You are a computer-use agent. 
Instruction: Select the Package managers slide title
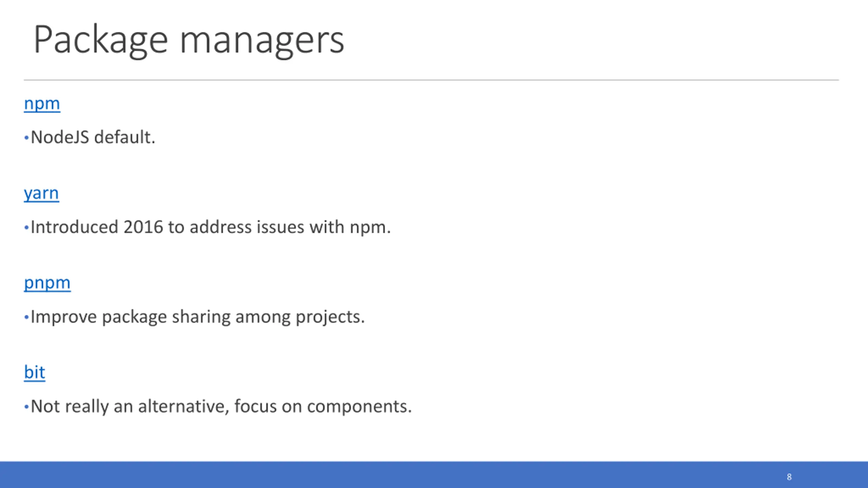point(189,40)
